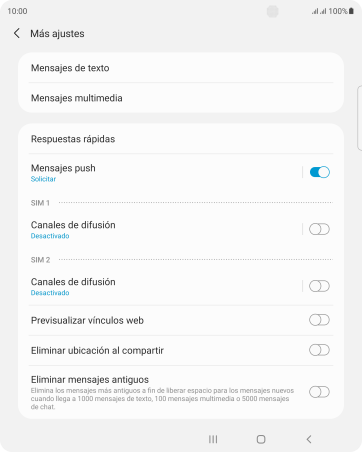Tap the battery icon in status bar
The width and height of the screenshot is (362, 452).
point(351,11)
